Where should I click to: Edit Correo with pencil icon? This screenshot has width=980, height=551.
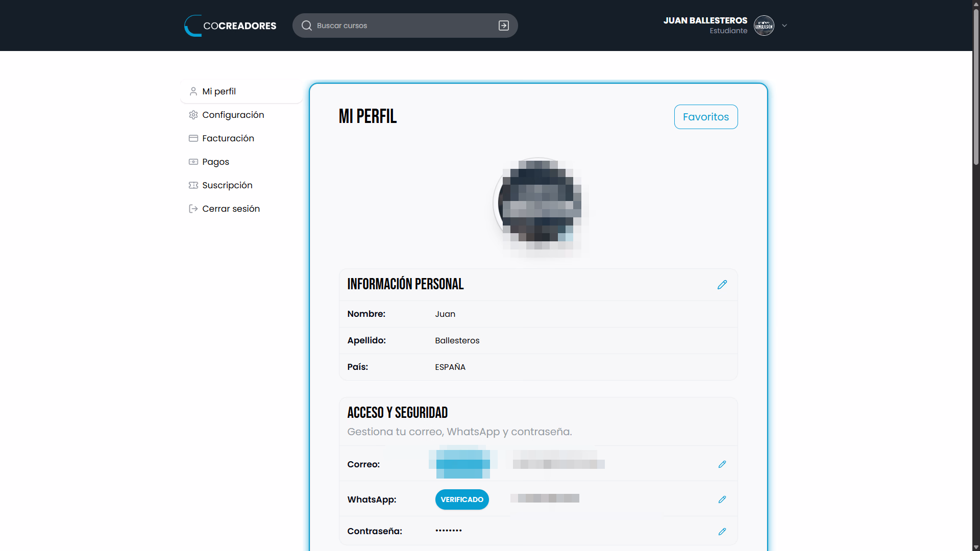point(722,464)
